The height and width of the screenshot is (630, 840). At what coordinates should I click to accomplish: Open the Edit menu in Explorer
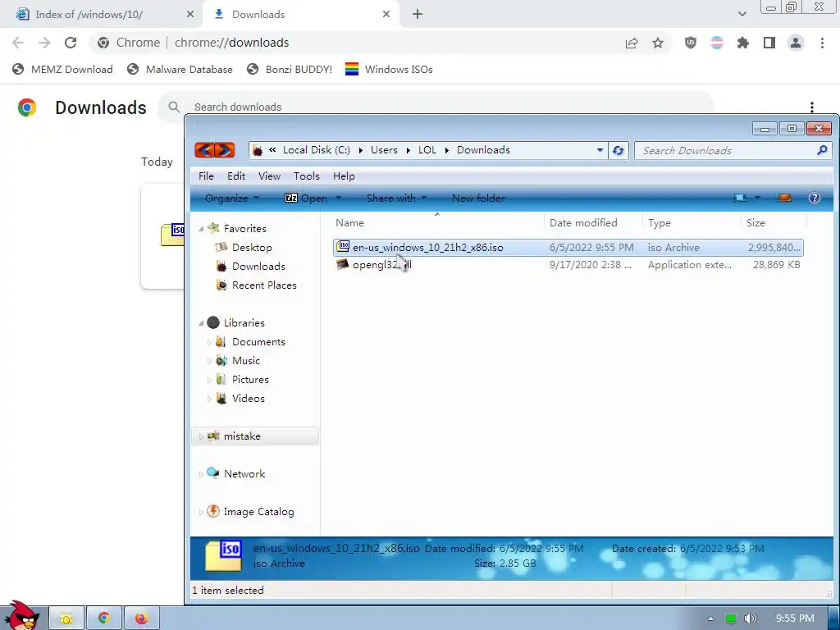click(x=235, y=176)
